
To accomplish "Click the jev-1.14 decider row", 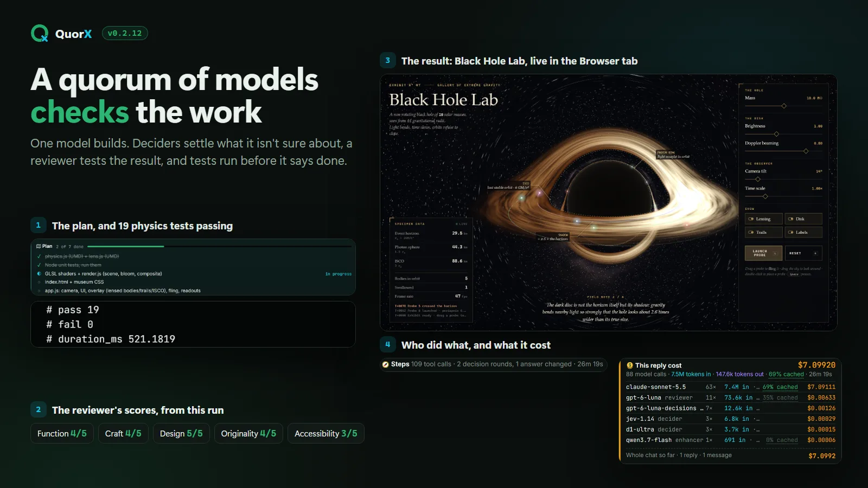I will point(730,419).
